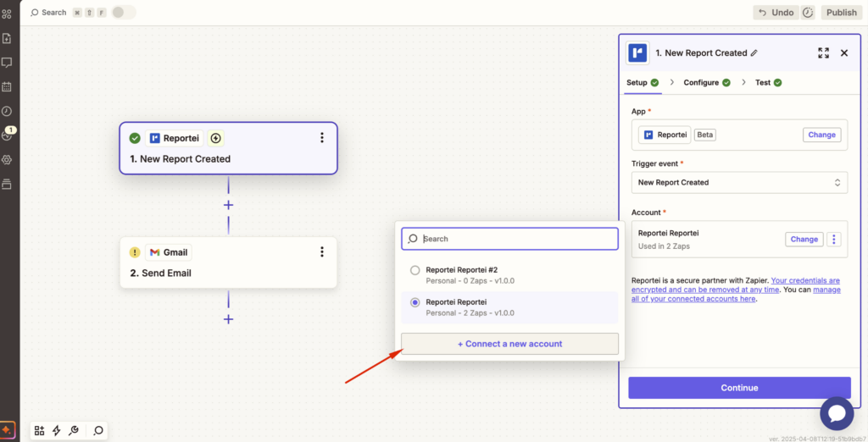The height and width of the screenshot is (442, 868).
Task: Select the Reportei Reportei radio option
Action: pyautogui.click(x=415, y=302)
